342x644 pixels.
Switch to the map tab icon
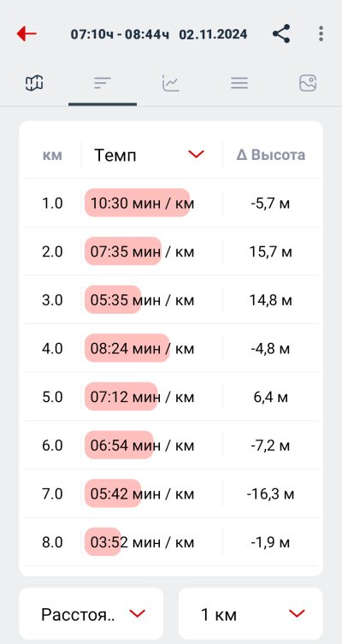[34, 83]
